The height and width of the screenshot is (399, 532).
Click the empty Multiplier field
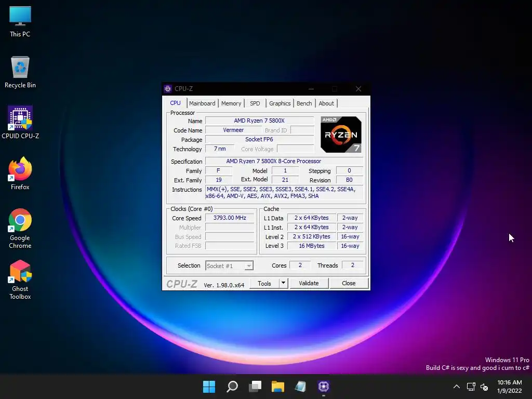(x=230, y=228)
